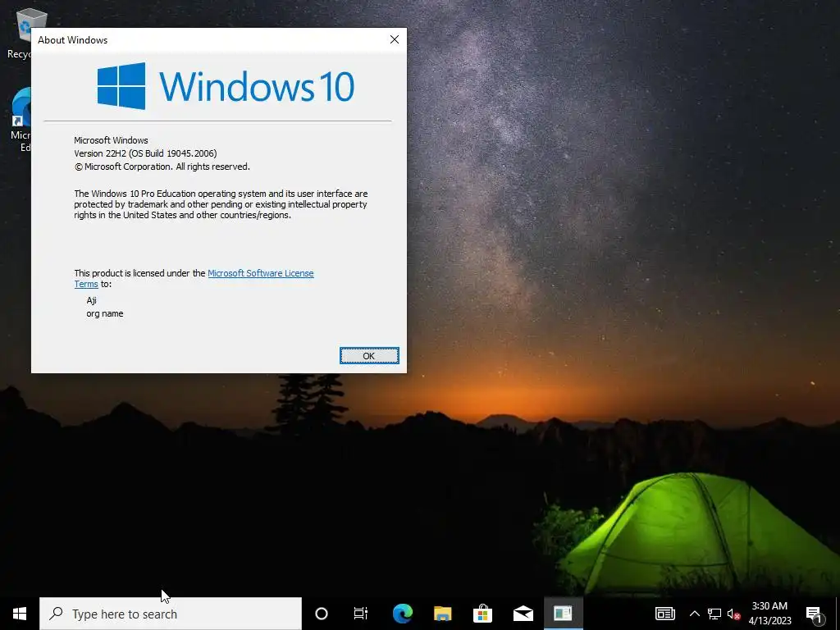The width and height of the screenshot is (840, 630).
Task: Click the taskbar search box
Action: click(x=171, y=614)
